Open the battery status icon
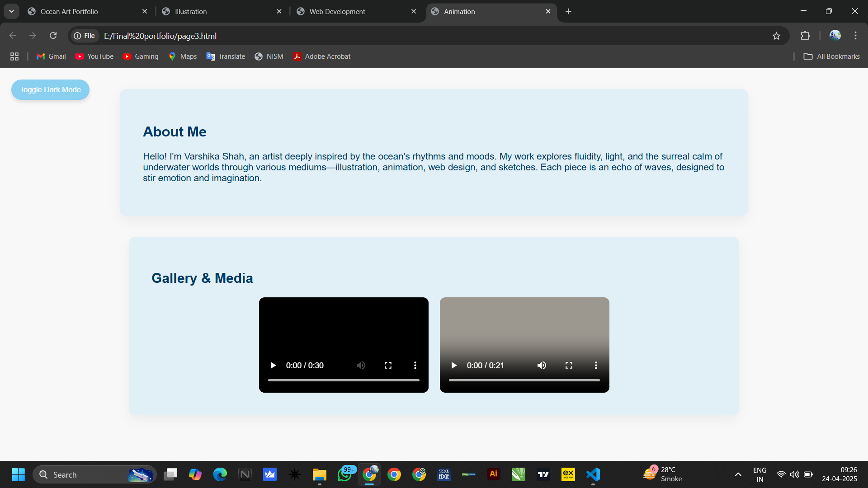The height and width of the screenshot is (488, 868). pyautogui.click(x=808, y=474)
